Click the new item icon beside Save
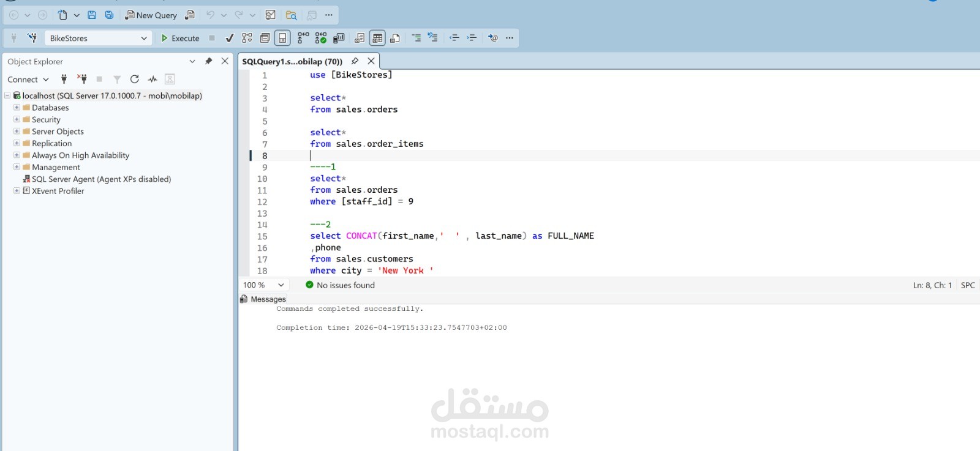Image resolution: width=980 pixels, height=451 pixels. (62, 15)
